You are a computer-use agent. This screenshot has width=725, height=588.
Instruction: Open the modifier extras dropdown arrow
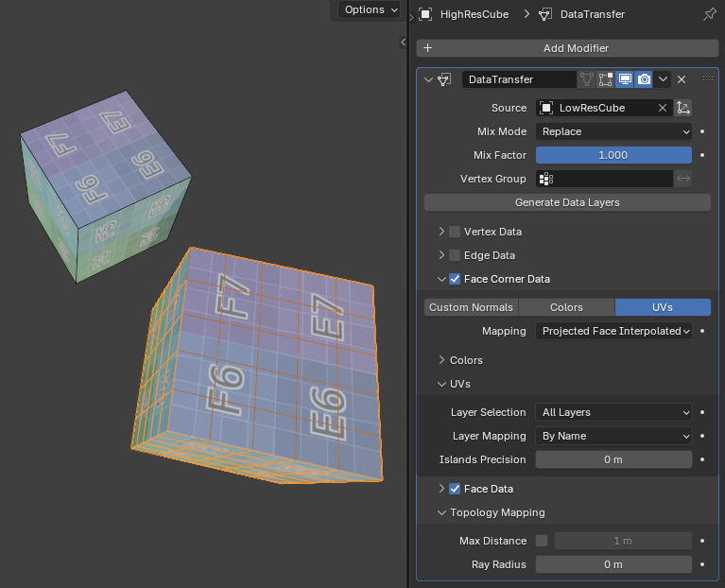tap(663, 79)
